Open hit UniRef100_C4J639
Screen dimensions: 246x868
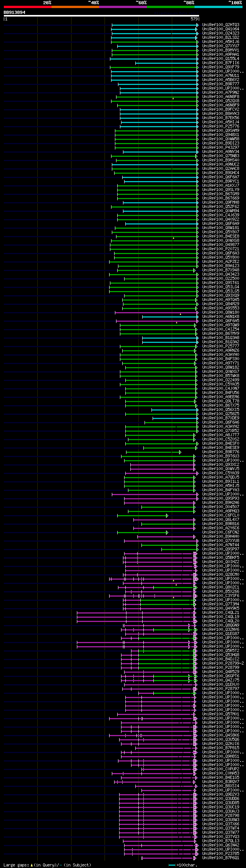point(221,215)
